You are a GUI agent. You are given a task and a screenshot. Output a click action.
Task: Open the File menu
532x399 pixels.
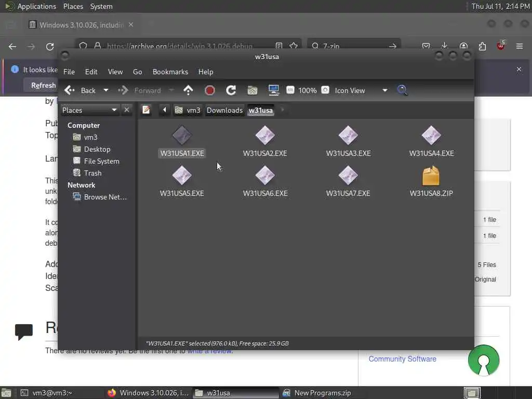(x=69, y=72)
